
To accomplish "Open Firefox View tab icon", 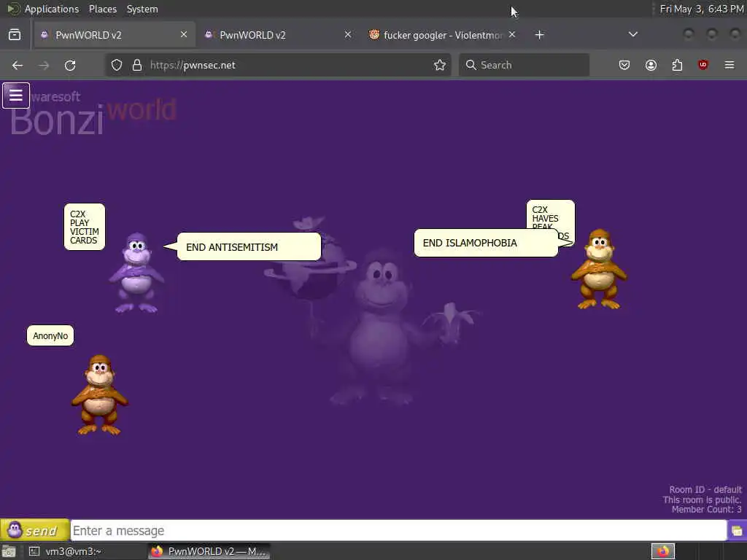I will tap(15, 35).
